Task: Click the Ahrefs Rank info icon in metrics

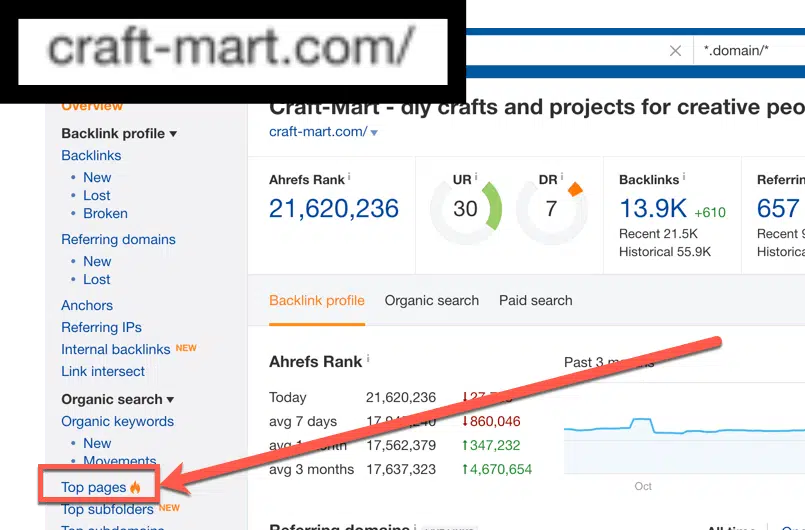Action: pos(349,177)
